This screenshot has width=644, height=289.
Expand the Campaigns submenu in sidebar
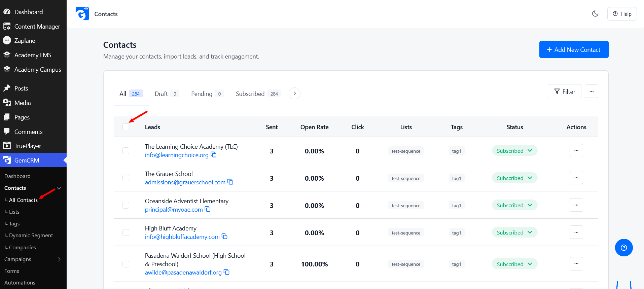(x=59, y=259)
